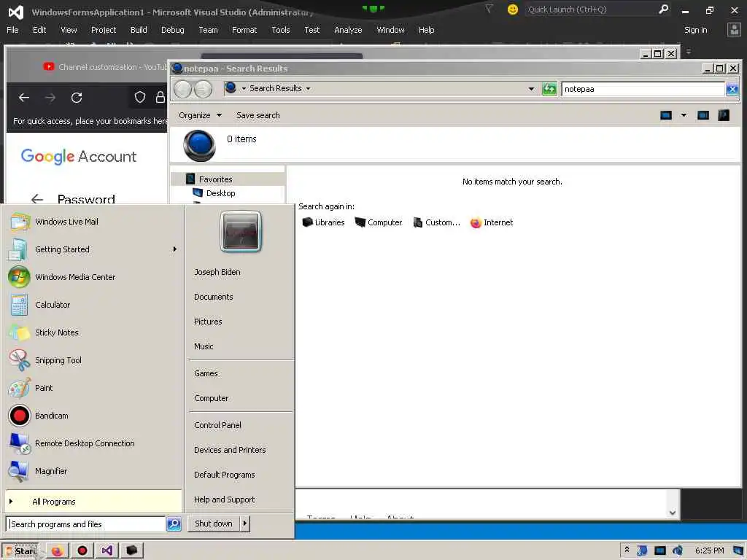Screen dimensions: 747x560
Task: Click the taskbar clock showing 6:25 PM
Action: (709, 551)
